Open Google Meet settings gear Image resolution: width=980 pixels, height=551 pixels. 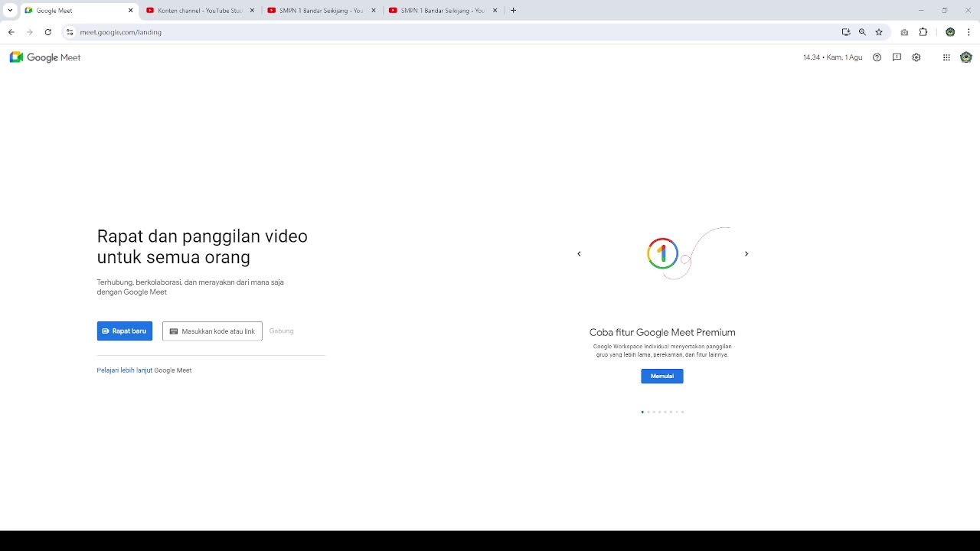(x=916, y=57)
